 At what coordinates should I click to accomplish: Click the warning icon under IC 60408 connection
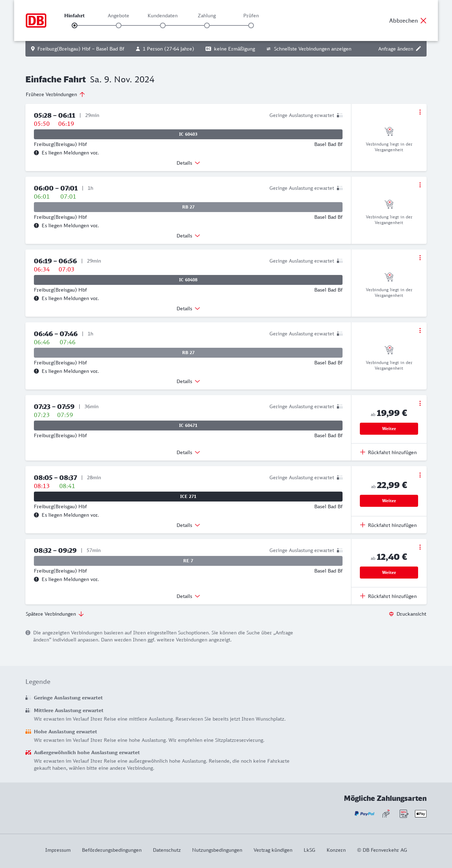point(36,298)
